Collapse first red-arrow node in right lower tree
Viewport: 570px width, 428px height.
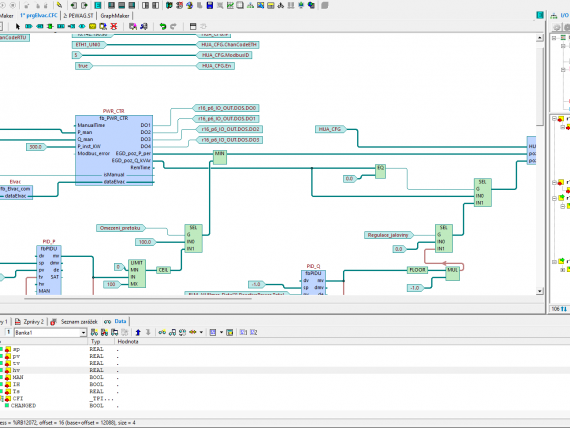point(554,119)
